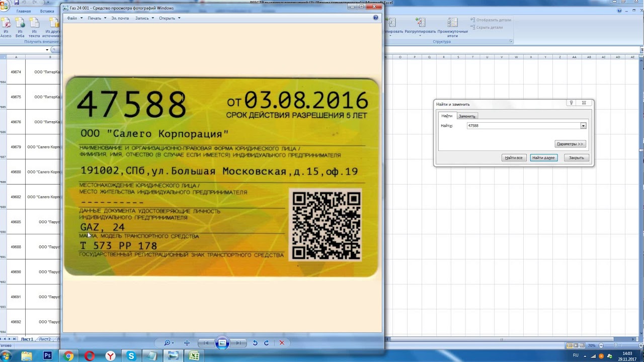Select cell with value 49679
The width and height of the screenshot is (644, 362).
point(16,147)
